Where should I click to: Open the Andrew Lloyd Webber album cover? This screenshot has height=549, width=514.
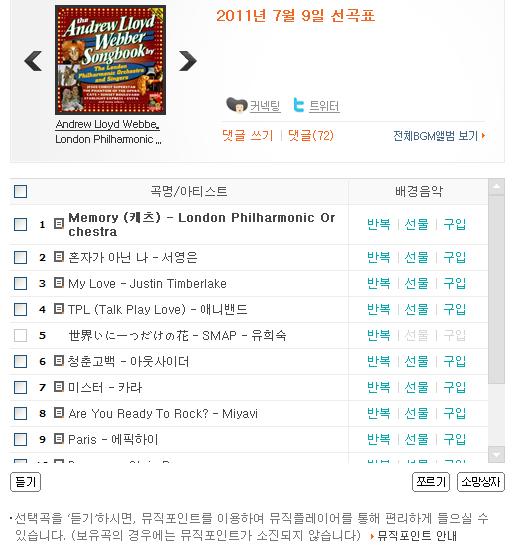click(110, 60)
